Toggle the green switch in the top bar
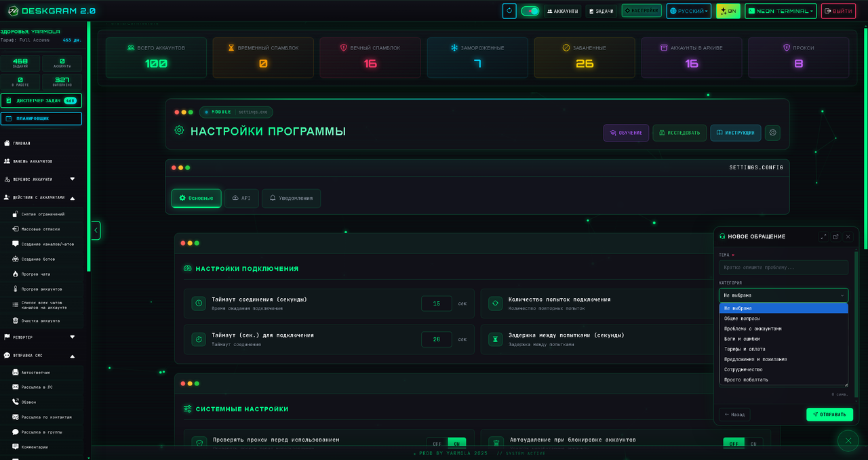 click(x=530, y=11)
